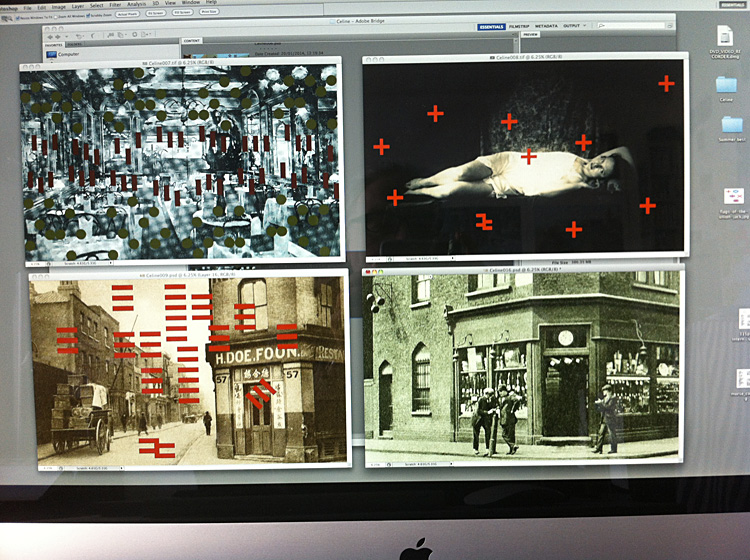Expand the Bridge workspace dropdown arrow
This screenshot has width=750, height=560.
(585, 25)
